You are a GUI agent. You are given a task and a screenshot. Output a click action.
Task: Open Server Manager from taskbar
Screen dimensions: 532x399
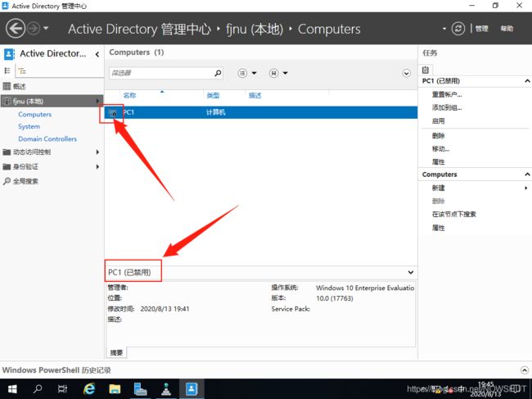(x=140, y=389)
